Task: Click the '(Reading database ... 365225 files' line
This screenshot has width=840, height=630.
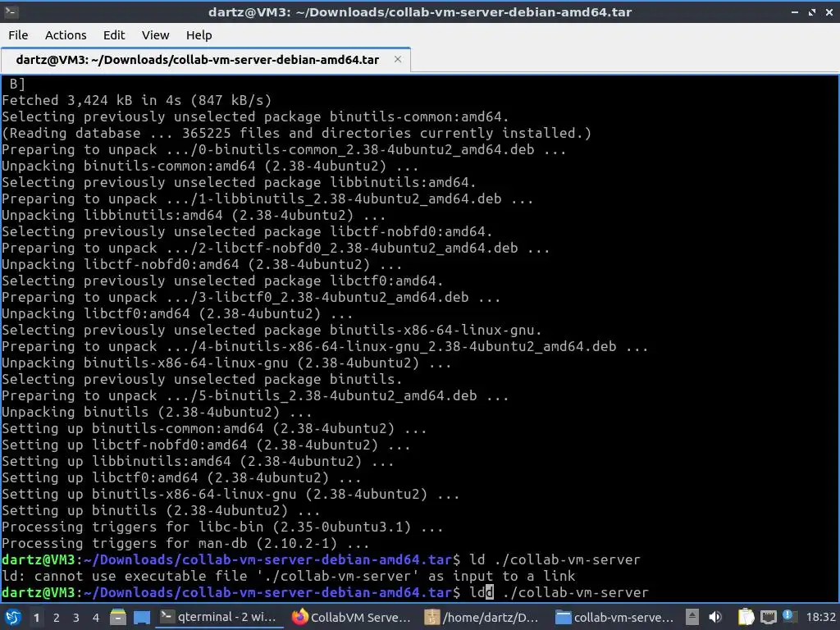Action: click(x=296, y=133)
